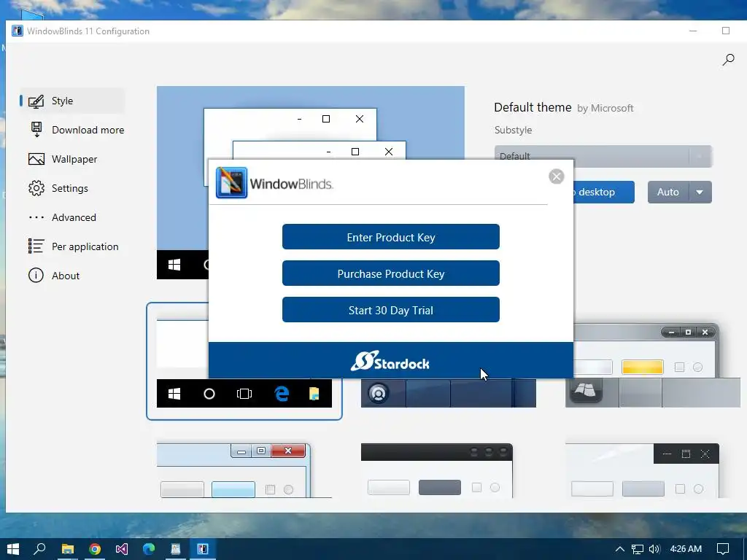Click the Settings gear icon
Screen dimensions: 747x560
tap(36, 188)
